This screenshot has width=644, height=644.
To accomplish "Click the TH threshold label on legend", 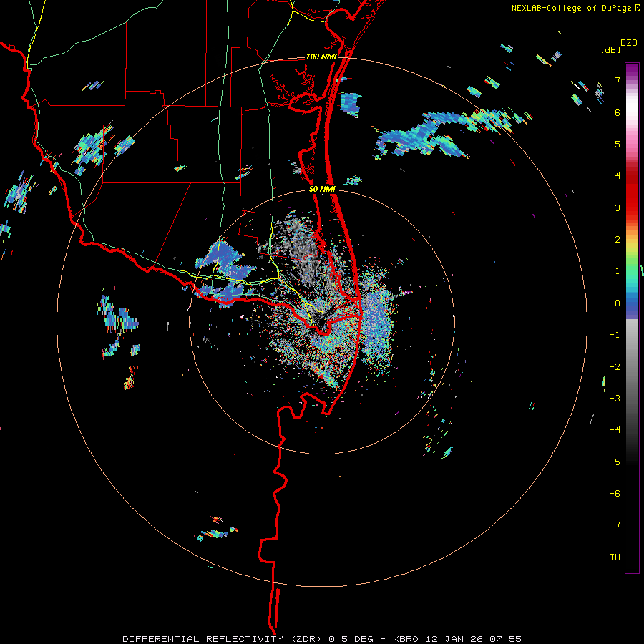I will click(615, 557).
